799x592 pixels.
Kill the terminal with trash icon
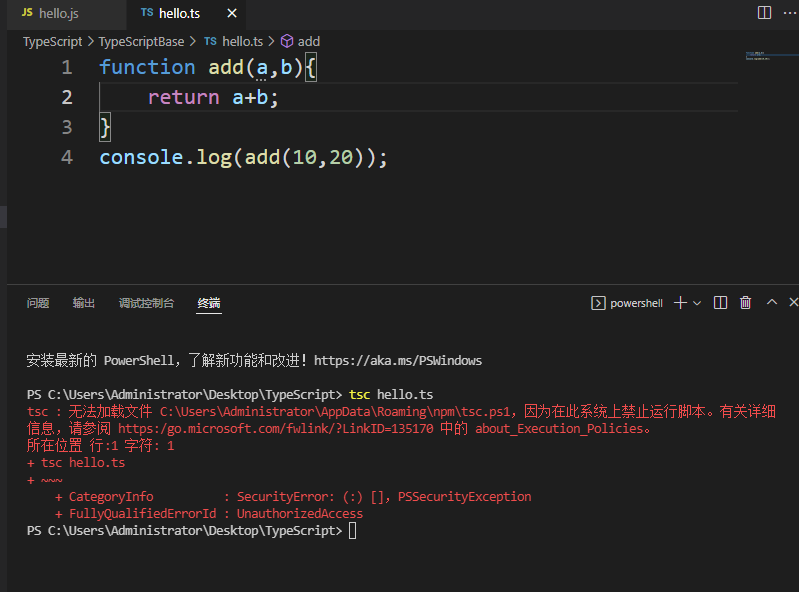tap(745, 303)
